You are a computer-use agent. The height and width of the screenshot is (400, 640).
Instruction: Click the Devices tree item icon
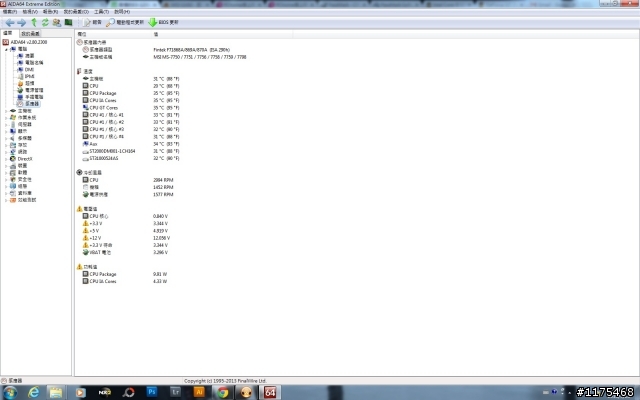click(x=13, y=166)
